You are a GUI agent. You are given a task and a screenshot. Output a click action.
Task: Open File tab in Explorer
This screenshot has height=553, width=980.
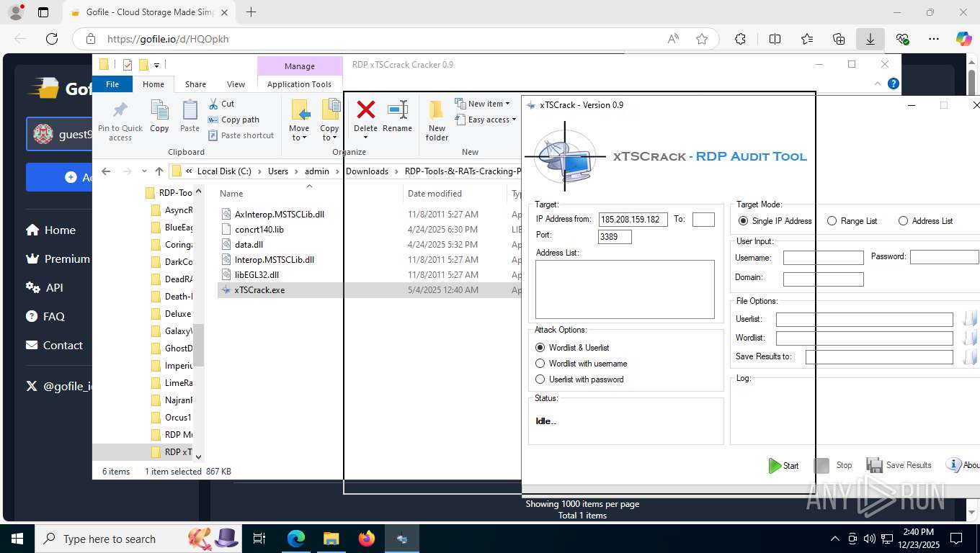(112, 84)
